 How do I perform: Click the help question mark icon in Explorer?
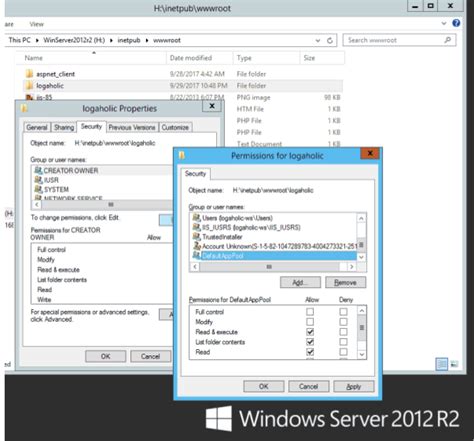coord(456,23)
